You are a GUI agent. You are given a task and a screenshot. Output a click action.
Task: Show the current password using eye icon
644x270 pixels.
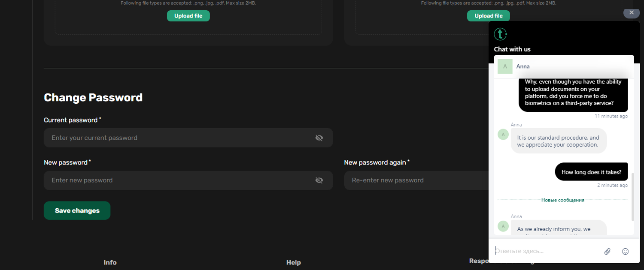[319, 138]
